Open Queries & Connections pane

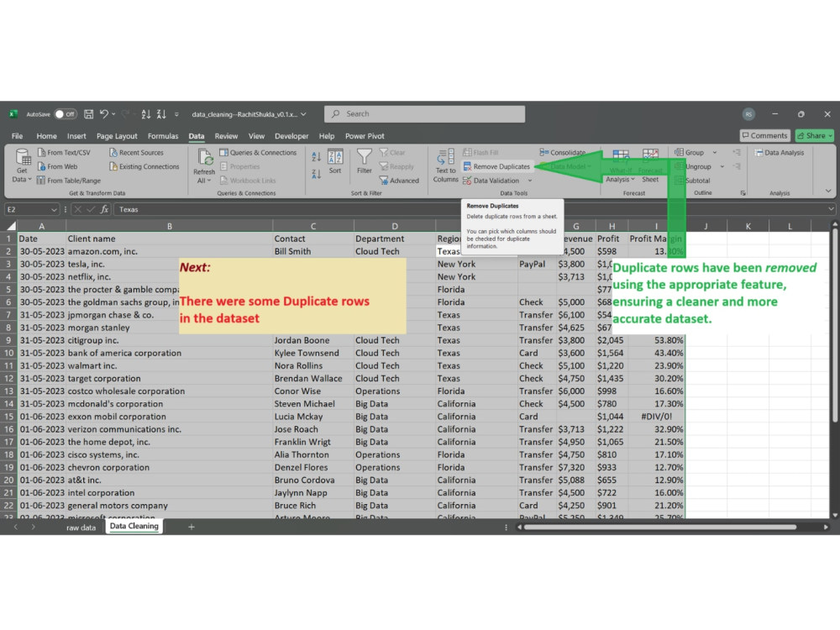[x=258, y=153]
